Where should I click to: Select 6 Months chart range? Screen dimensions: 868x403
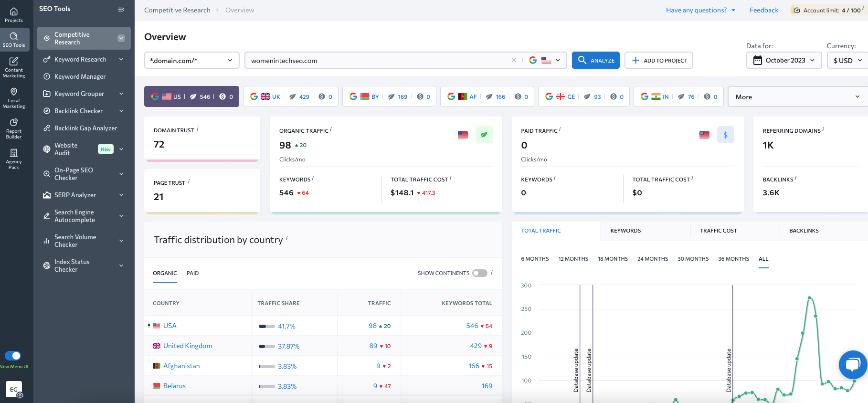point(535,259)
